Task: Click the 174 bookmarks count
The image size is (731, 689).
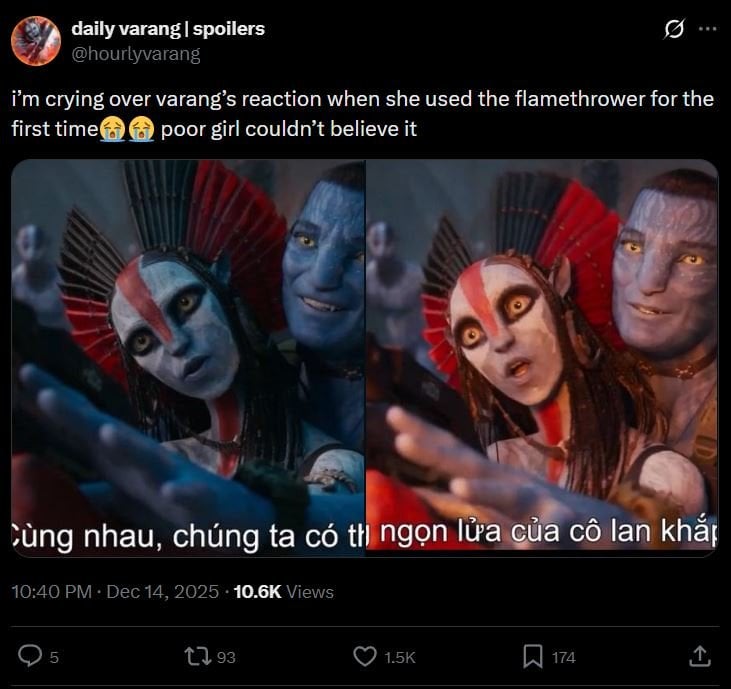Action: coord(563,657)
